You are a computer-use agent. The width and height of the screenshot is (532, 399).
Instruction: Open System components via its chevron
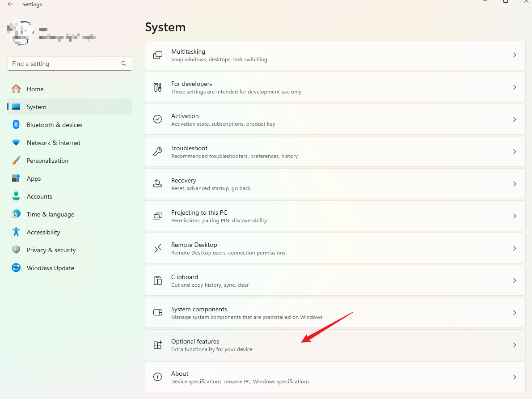tap(515, 312)
